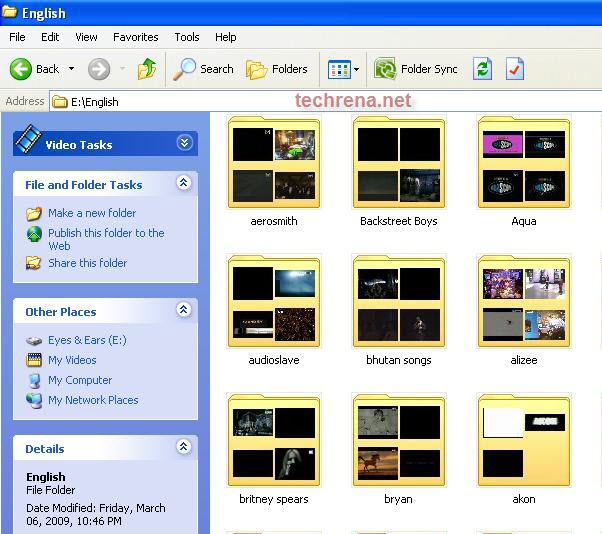Click the aerosmith folder name label

click(274, 221)
